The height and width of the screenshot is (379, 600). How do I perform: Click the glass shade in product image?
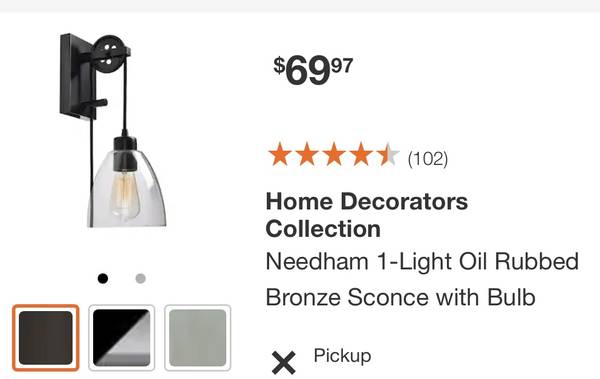coord(127,188)
